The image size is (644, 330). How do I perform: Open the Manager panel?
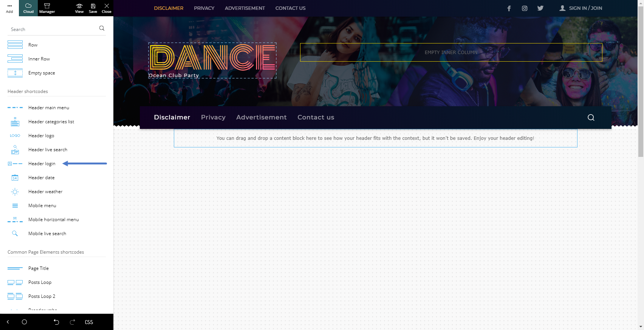[x=47, y=8]
